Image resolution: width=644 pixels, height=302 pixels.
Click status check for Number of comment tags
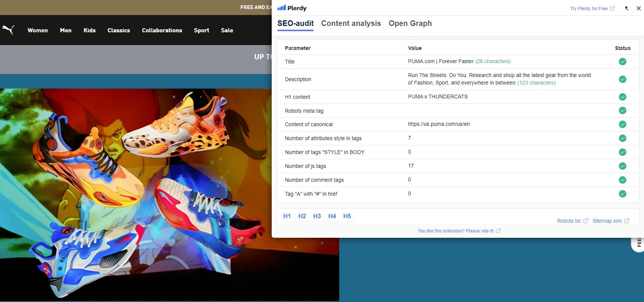point(623,180)
